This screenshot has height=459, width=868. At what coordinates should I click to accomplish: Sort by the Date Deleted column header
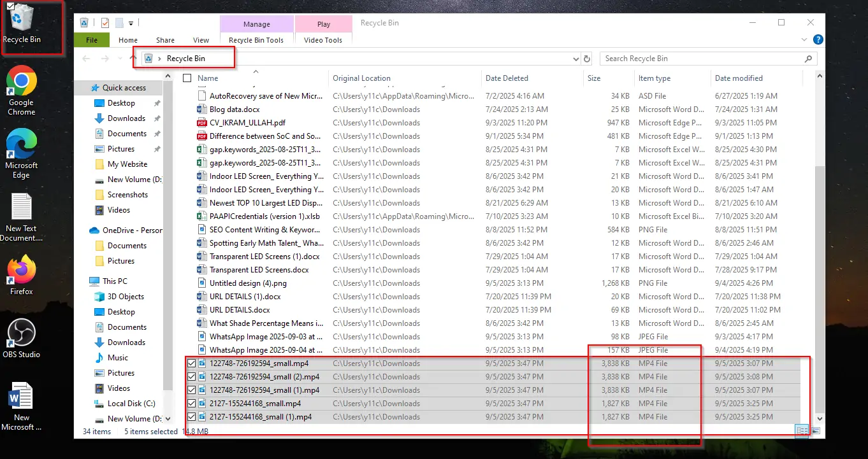coord(507,78)
